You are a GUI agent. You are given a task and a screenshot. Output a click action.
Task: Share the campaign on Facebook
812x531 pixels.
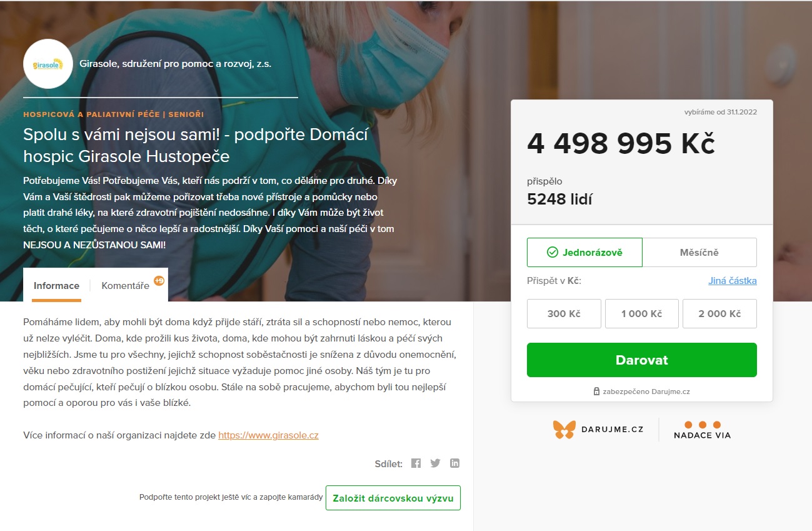tap(416, 463)
